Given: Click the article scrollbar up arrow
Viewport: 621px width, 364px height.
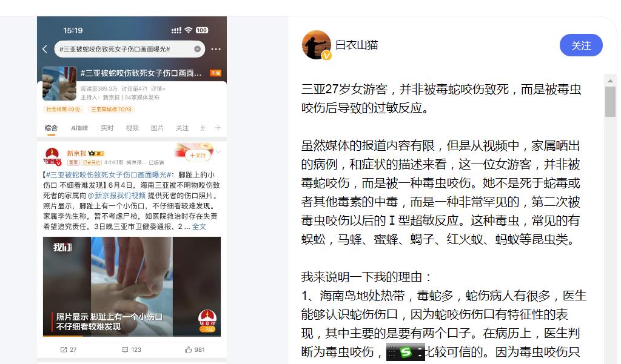Looking at the screenshot, I should [610, 81].
